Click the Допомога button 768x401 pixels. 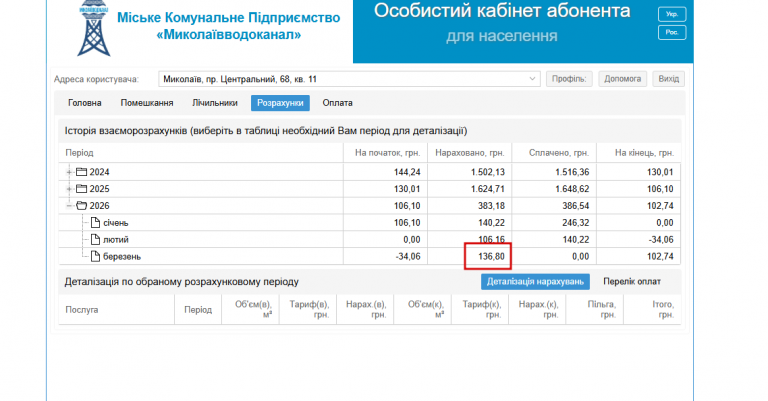pos(623,79)
